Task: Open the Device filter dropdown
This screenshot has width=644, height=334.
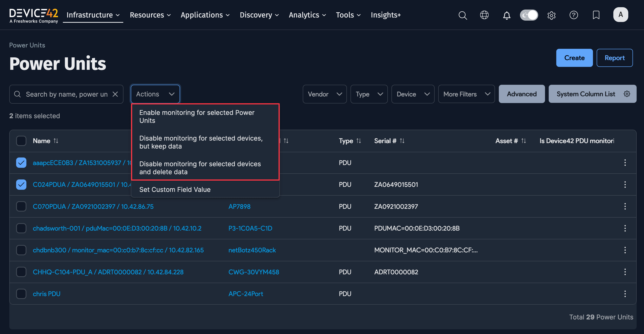Action: [x=413, y=94]
